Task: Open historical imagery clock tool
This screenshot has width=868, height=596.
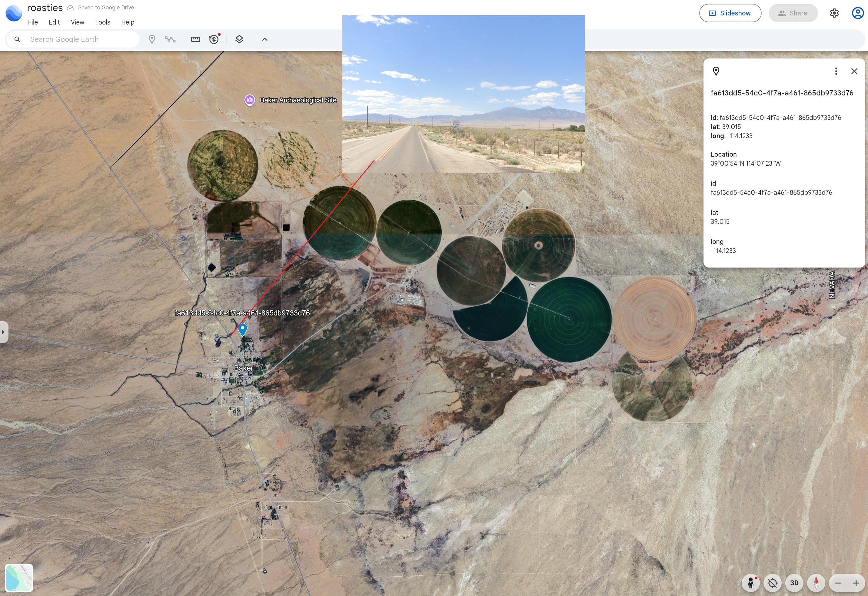Action: pos(214,39)
